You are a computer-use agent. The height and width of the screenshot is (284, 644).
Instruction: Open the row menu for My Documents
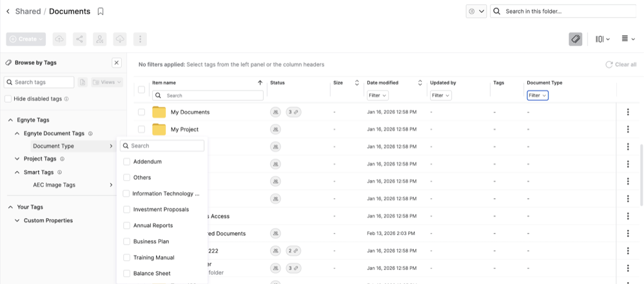pos(628,112)
